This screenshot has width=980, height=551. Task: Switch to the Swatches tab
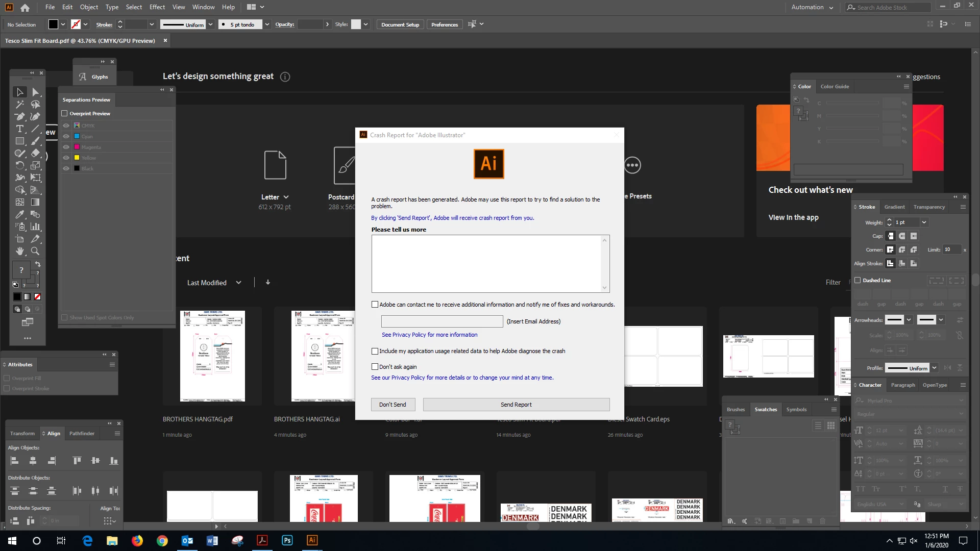click(766, 409)
